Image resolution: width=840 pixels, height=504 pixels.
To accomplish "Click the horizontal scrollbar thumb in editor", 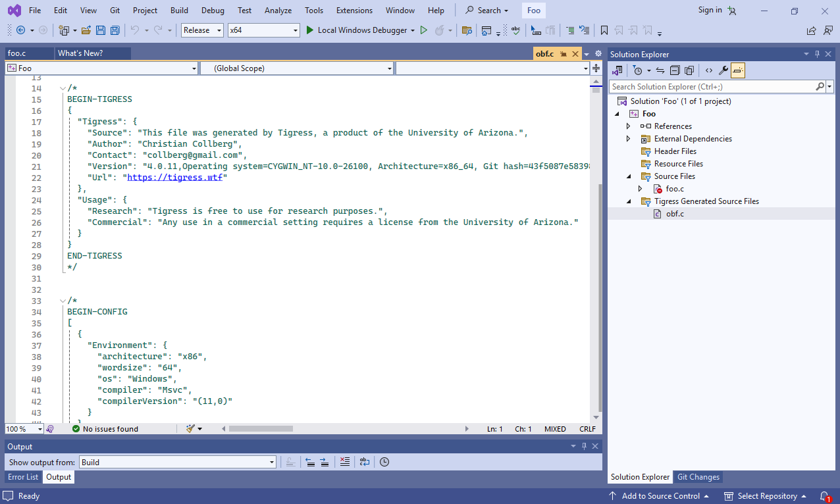I will pos(261,429).
